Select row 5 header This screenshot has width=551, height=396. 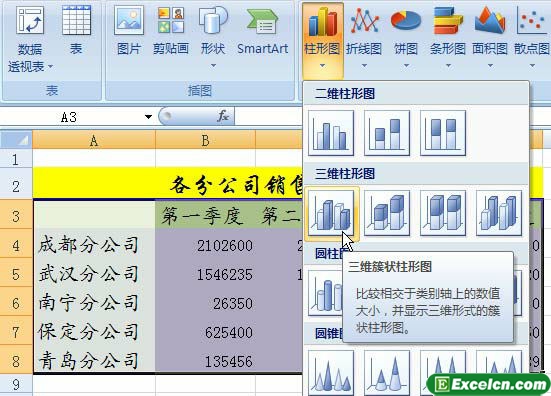(x=16, y=273)
